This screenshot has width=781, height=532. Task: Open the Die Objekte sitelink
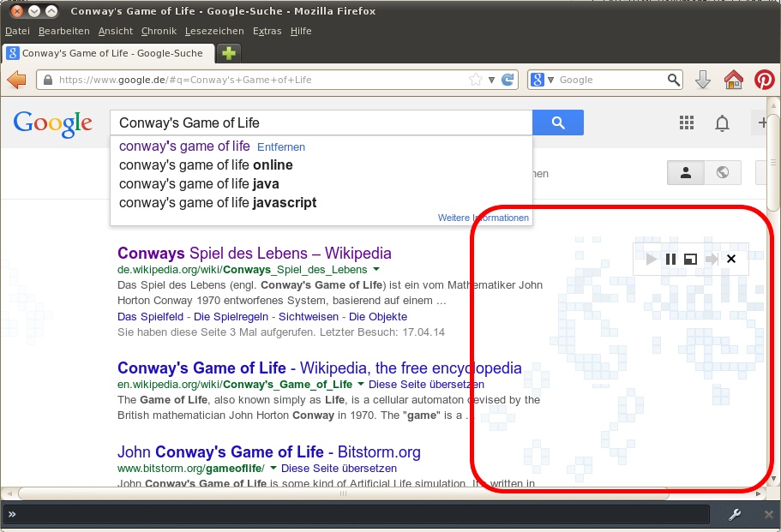378,316
